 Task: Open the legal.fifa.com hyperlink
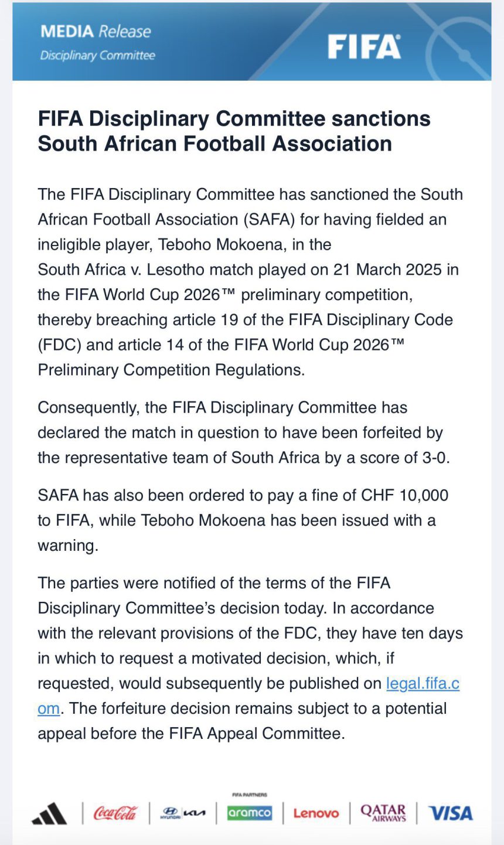[x=422, y=683]
